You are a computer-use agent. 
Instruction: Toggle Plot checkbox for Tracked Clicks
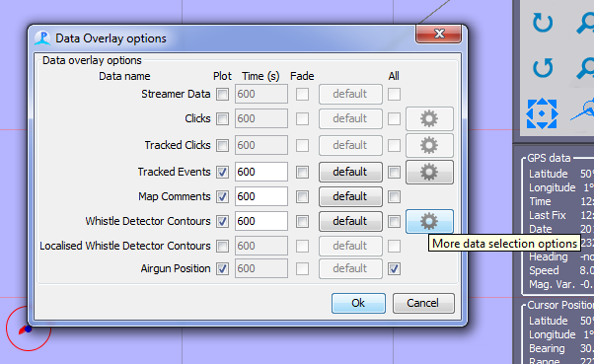tap(222, 145)
